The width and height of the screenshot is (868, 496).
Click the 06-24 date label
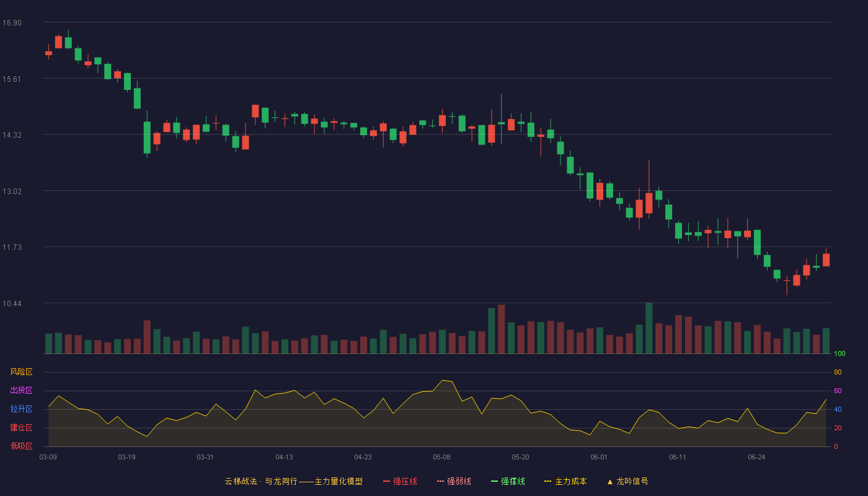[757, 457]
